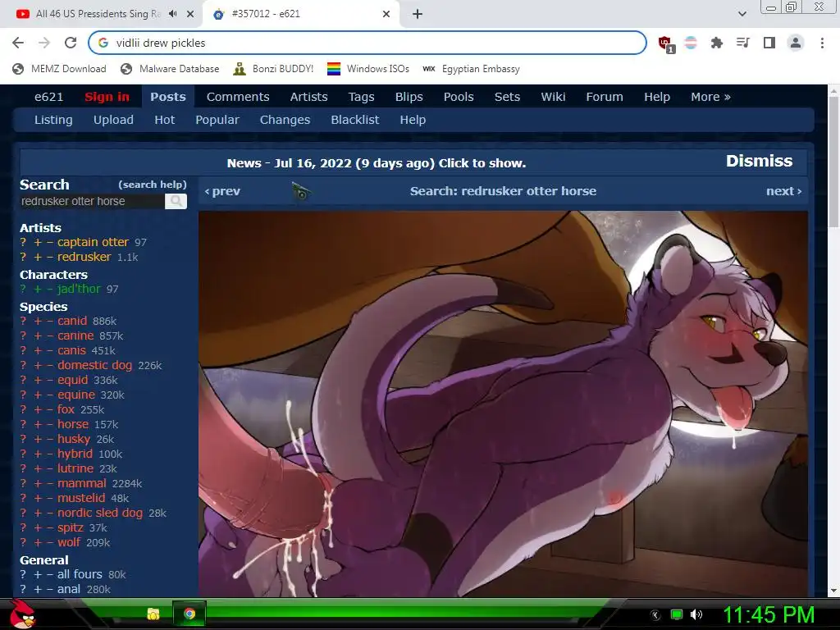
Task: Open wiki question mark for husky tag
Action: [x=23, y=440]
